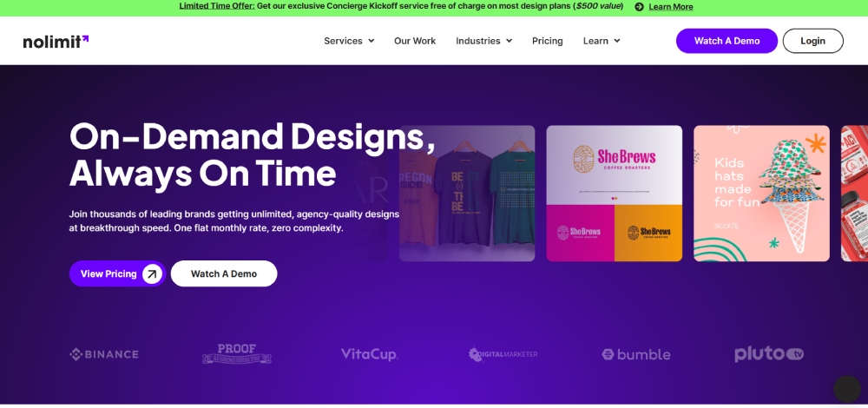Click the Proof brand logo
Screen dimensions: 868x408
tap(236, 354)
